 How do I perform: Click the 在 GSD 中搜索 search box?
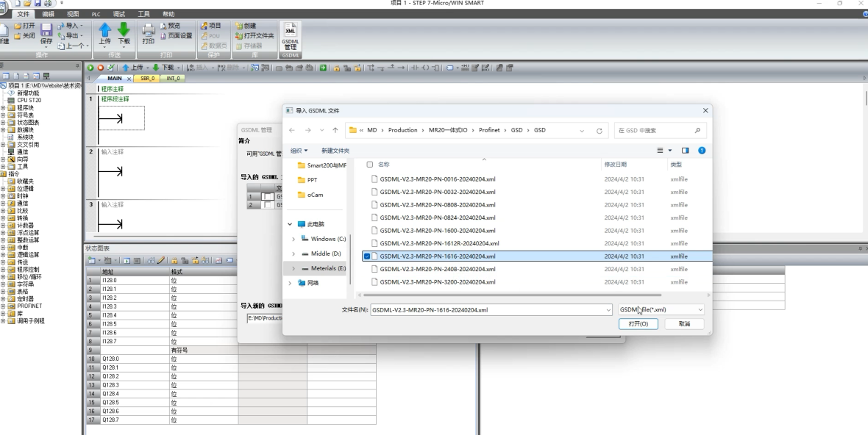(659, 131)
